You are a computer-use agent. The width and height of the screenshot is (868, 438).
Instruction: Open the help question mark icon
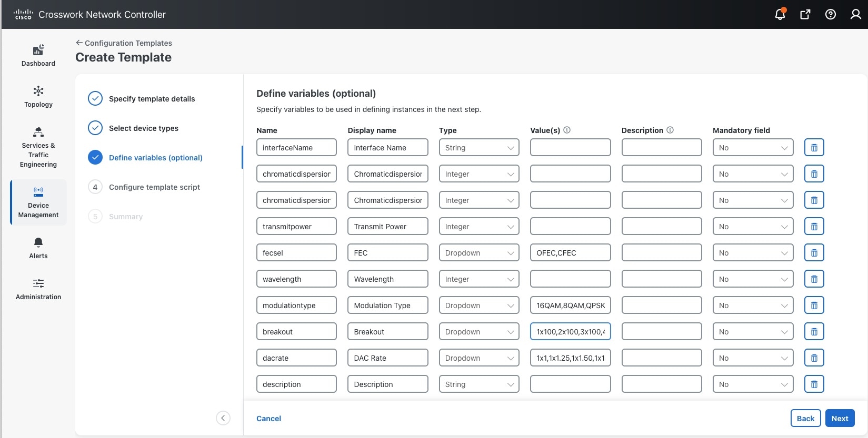click(831, 14)
